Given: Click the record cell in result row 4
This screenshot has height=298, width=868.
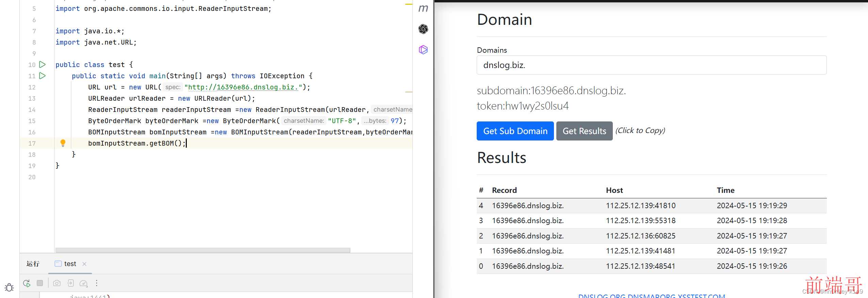Looking at the screenshot, I should [x=528, y=205].
